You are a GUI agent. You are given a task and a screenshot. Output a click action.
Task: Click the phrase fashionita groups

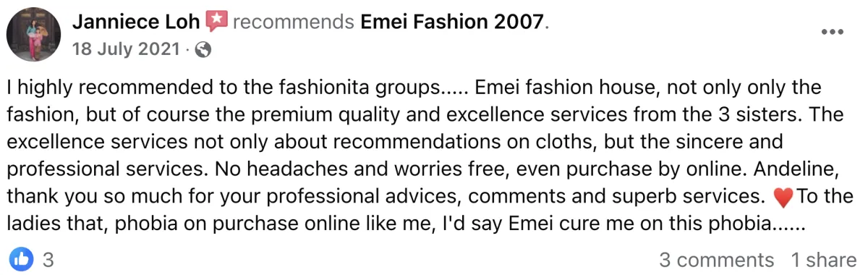coord(369,88)
